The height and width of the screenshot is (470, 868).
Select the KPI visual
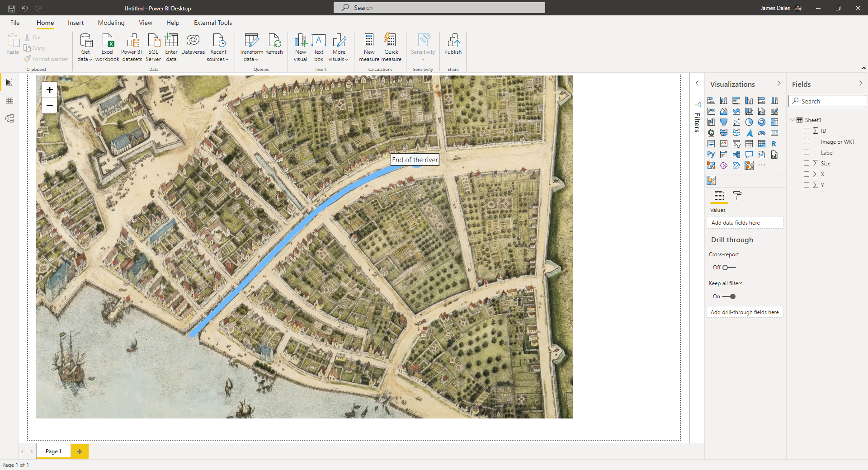point(724,144)
